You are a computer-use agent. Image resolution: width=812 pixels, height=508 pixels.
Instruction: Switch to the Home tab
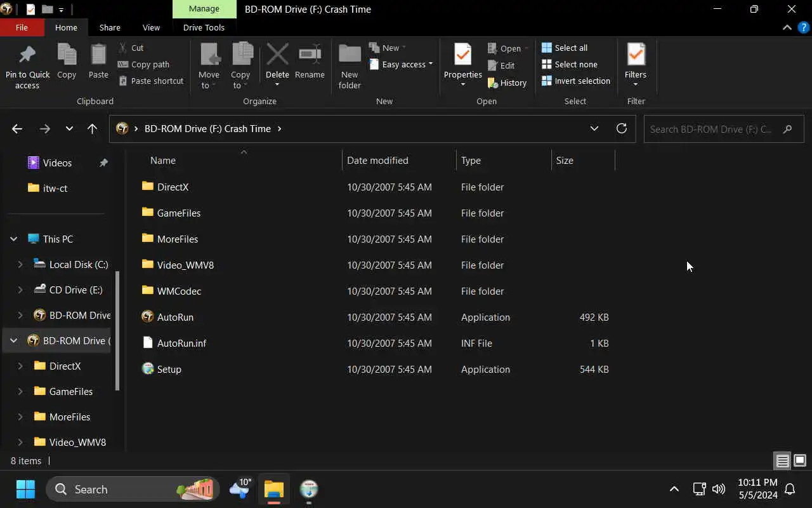[x=66, y=27]
